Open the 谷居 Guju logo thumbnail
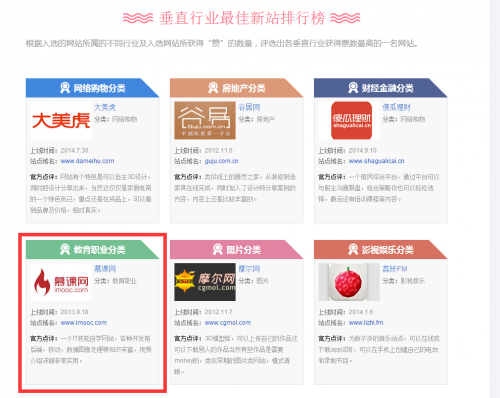The image size is (500, 398). (x=205, y=120)
